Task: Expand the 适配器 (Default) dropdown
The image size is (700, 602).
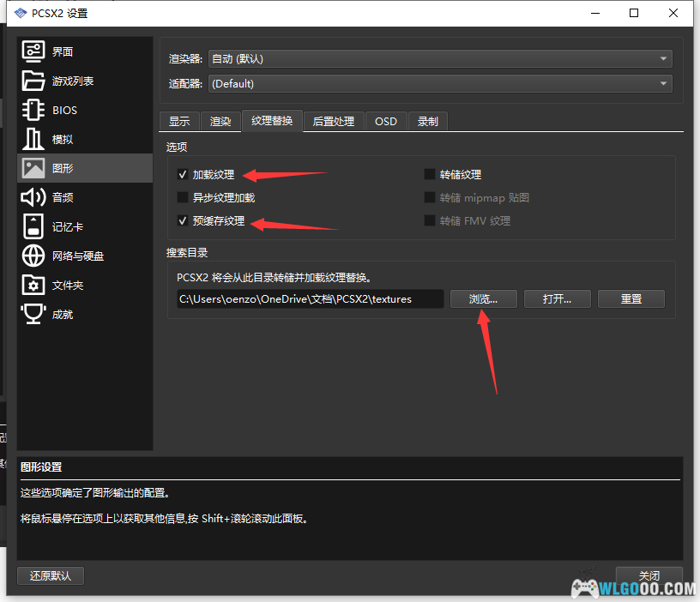Action: pyautogui.click(x=440, y=84)
